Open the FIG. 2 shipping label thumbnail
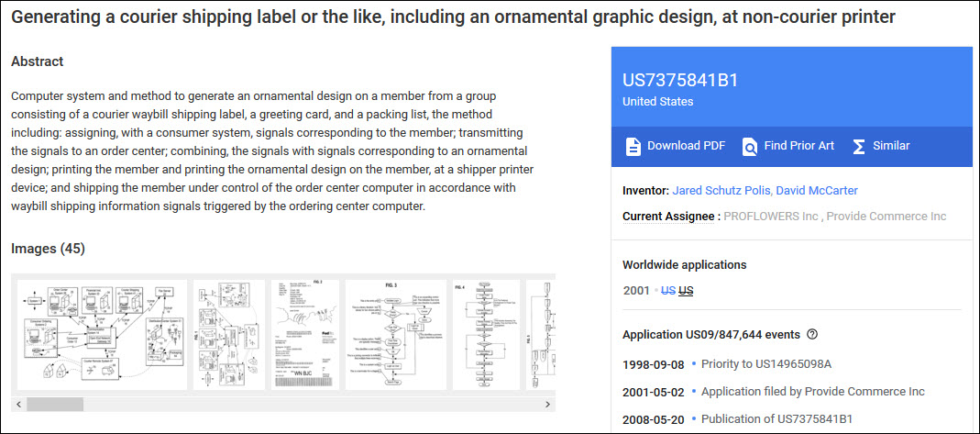The image size is (980, 434). click(x=305, y=335)
